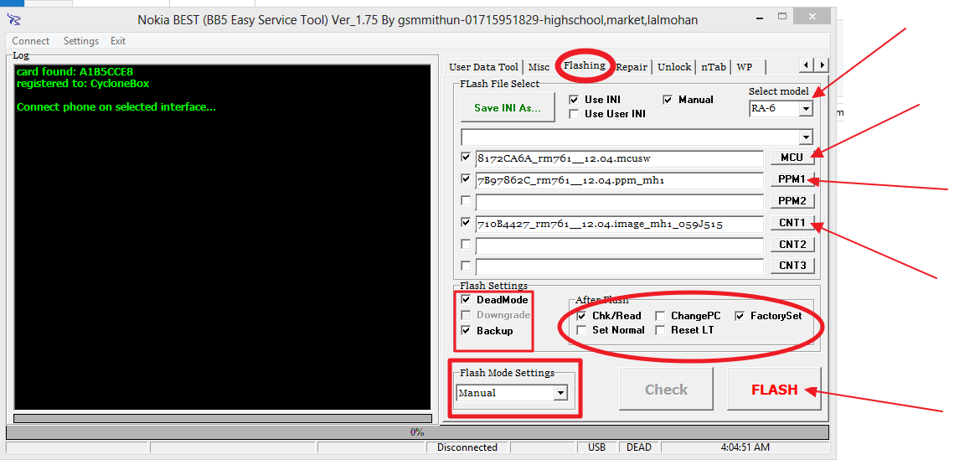Toggle the Use INI checkbox

pos(573,100)
